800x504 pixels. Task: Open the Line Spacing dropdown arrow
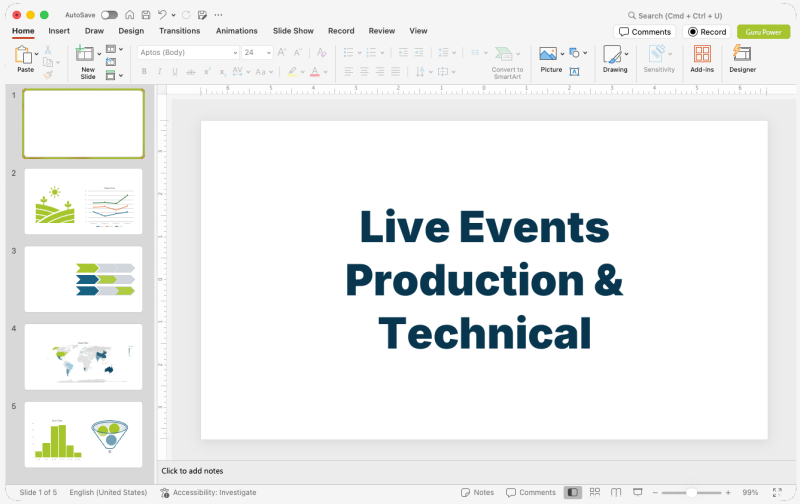[454, 53]
